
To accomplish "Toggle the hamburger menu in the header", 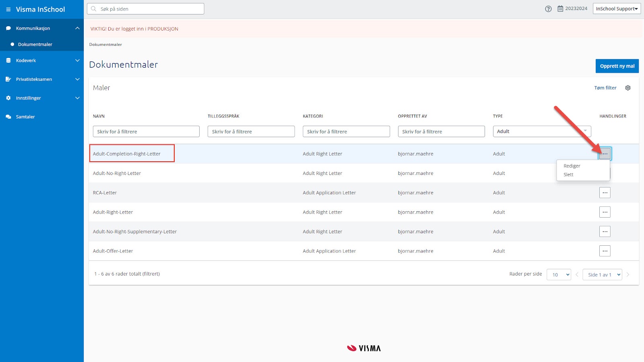I will click(8, 9).
